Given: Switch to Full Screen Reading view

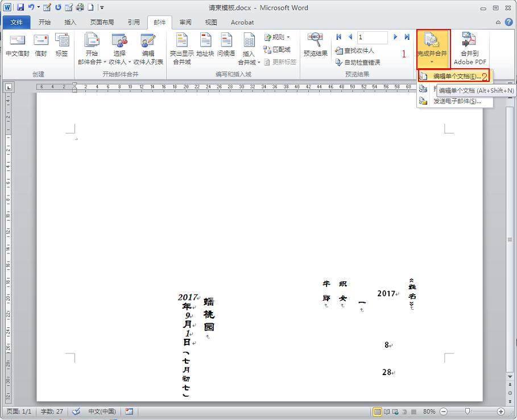Looking at the screenshot, I should [x=387, y=411].
